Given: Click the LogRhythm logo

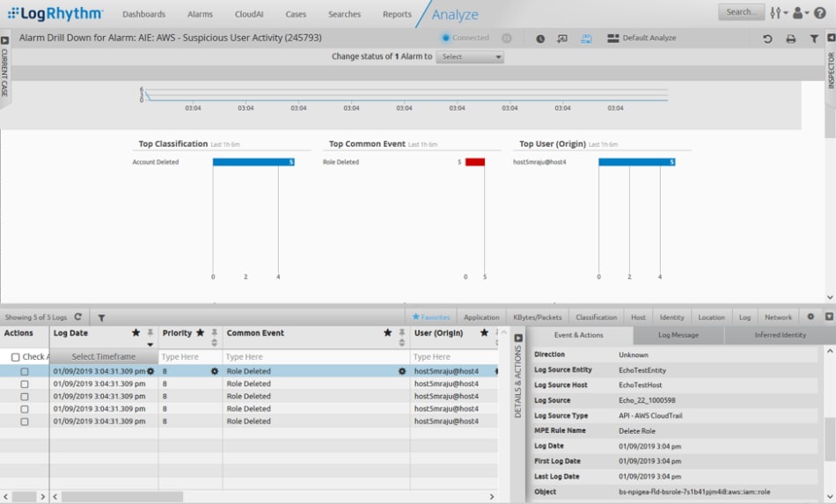Looking at the screenshot, I should pyautogui.click(x=55, y=14).
